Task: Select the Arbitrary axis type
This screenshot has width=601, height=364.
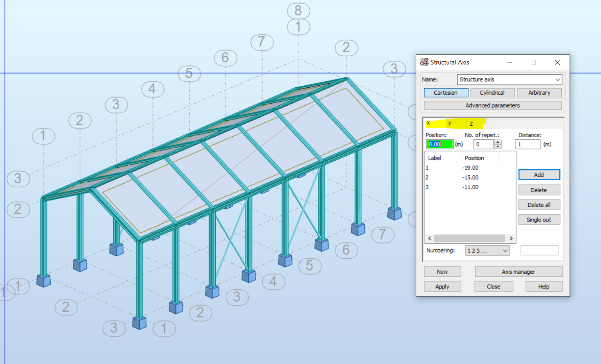Action: 539,93
